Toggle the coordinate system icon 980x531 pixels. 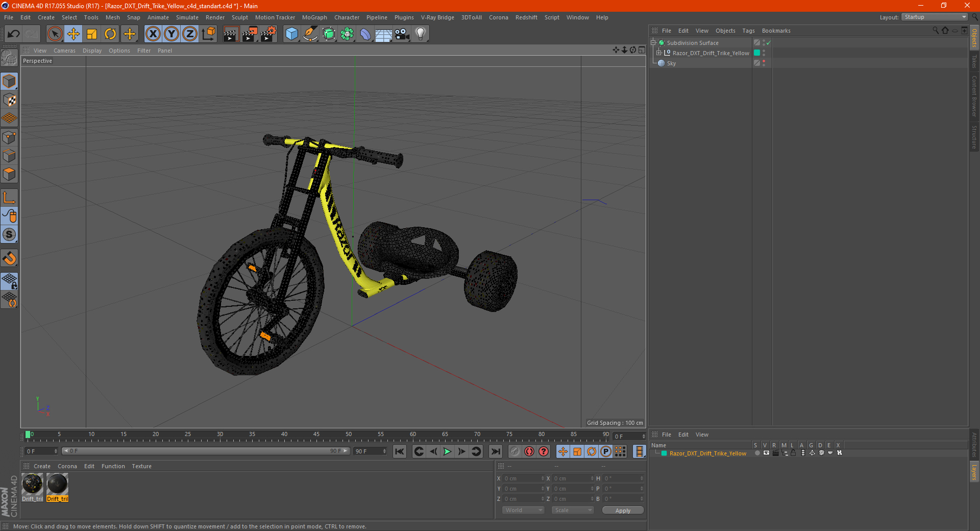pyautogui.click(x=209, y=34)
